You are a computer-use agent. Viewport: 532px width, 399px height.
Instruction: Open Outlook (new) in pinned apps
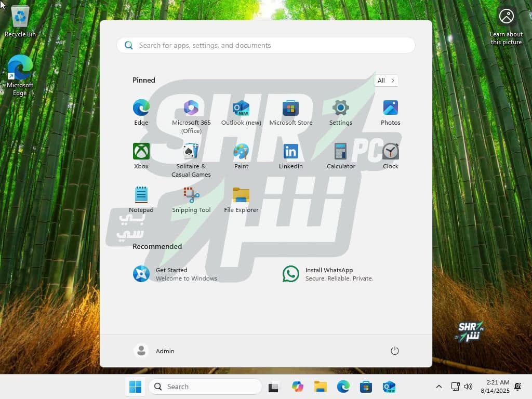[241, 113]
